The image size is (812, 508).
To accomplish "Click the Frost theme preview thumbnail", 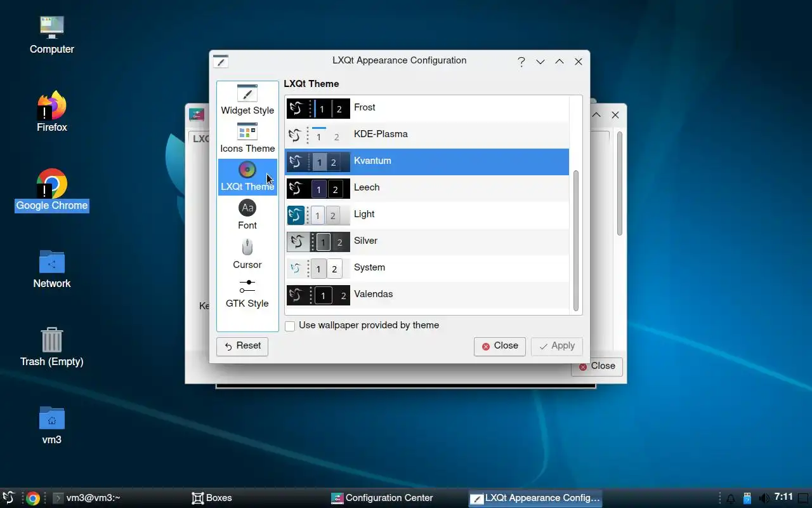I will [x=318, y=109].
